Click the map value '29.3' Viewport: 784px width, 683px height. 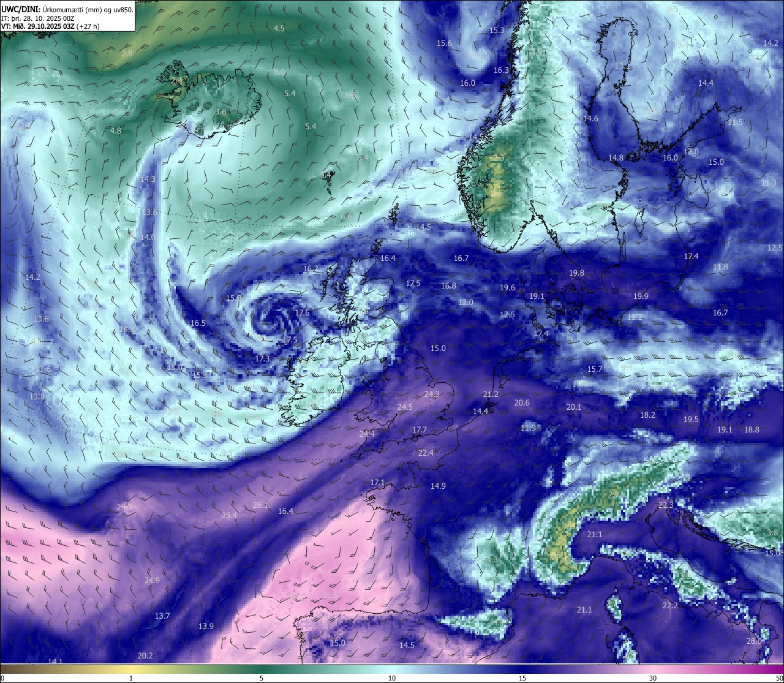124,508
